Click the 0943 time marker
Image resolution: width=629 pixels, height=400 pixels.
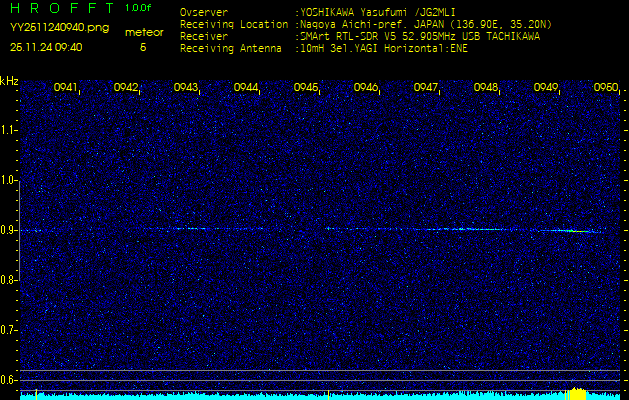(x=186, y=88)
